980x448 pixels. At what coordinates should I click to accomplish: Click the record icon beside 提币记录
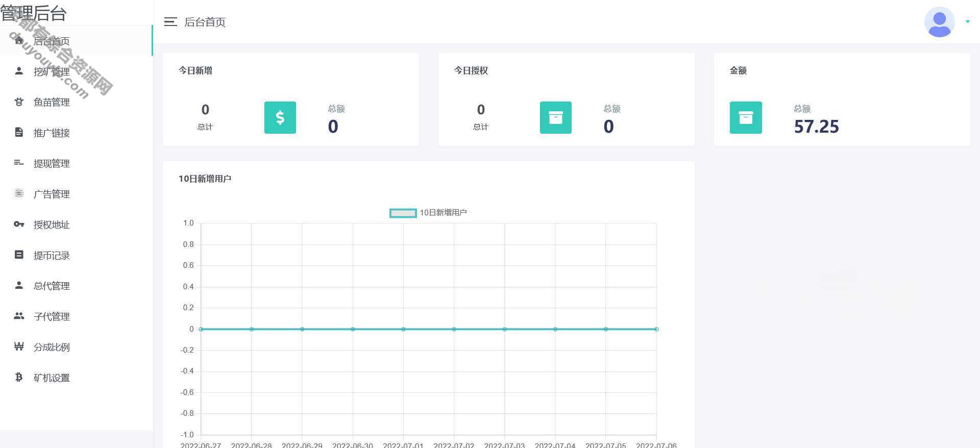point(19,255)
